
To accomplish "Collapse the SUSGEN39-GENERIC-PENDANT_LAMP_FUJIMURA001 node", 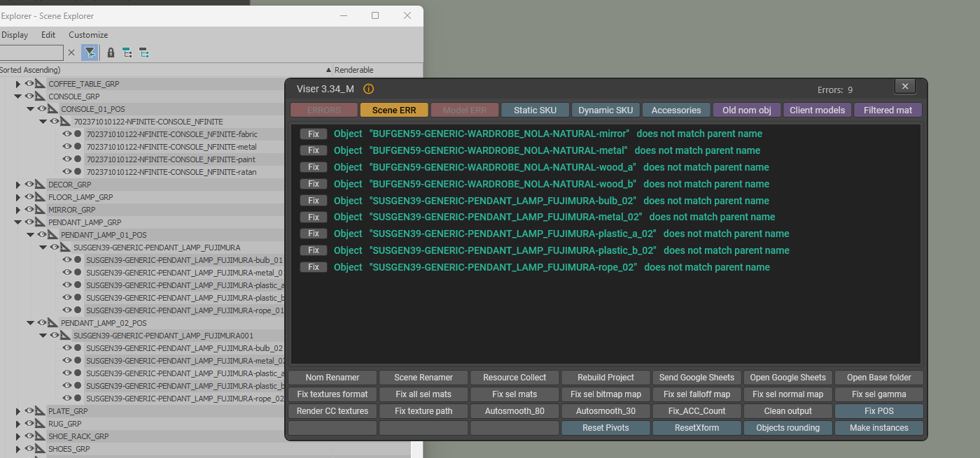I will click(x=43, y=336).
